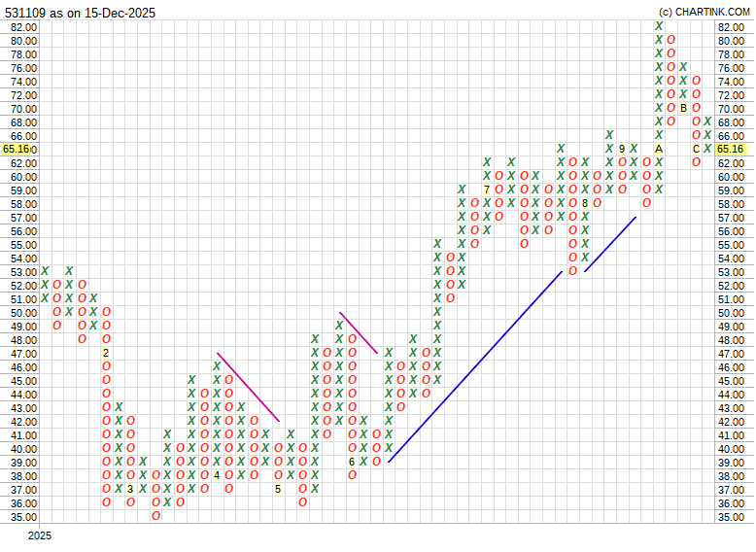Click the highlighted 65.16 price on right axis

pyautogui.click(x=731, y=149)
